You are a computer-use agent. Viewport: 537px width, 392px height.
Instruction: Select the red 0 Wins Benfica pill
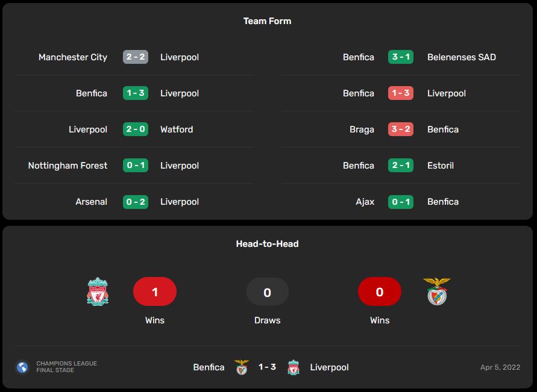380,291
